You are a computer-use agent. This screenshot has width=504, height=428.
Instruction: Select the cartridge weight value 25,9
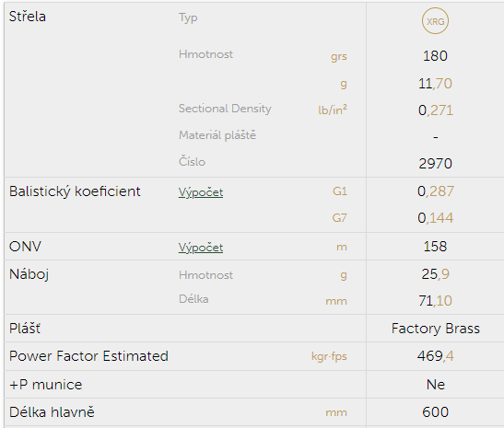tap(435, 274)
